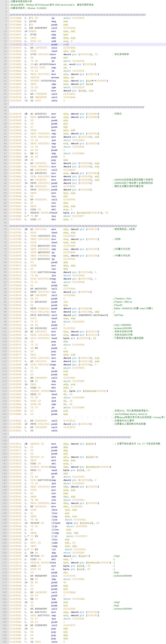Click address 0100367A with the '初始化' comment
The height and width of the screenshot is (644, 166).
point(15,114)
